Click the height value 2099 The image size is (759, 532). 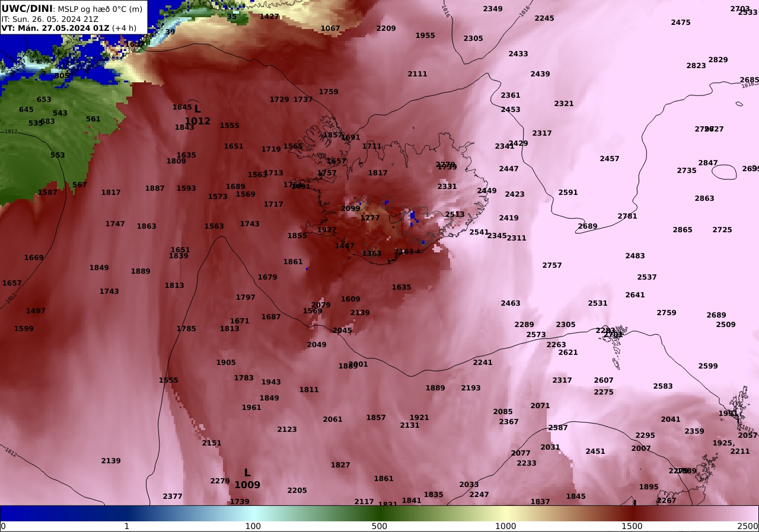[x=350, y=209]
